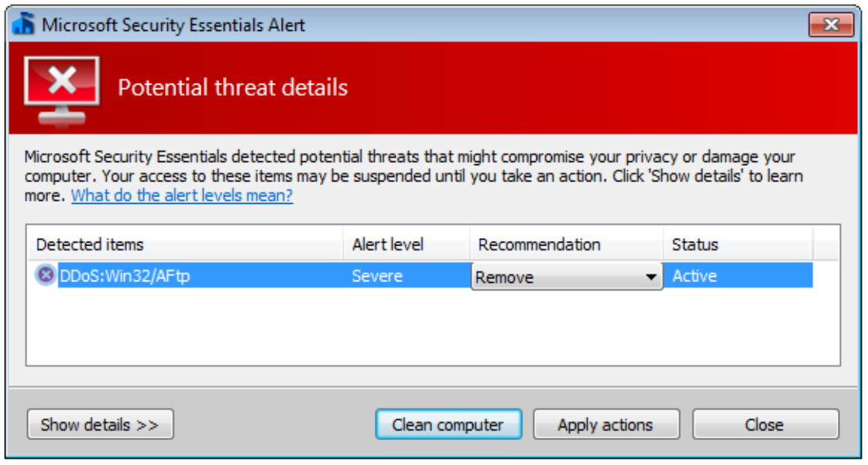Expand the dialog with Show details >>

click(100, 425)
